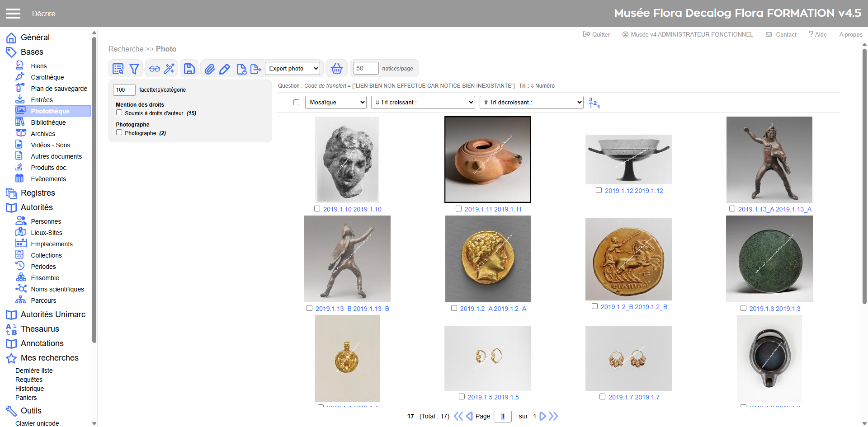The image size is (868, 427).
Task: Open Personnes authority list
Action: coord(46,221)
